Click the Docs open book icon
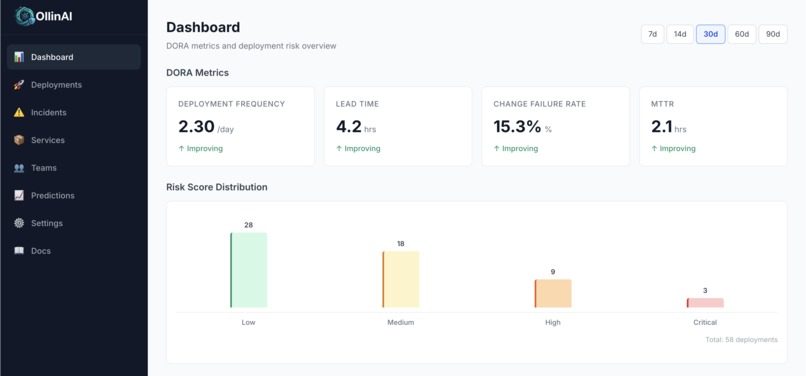The width and height of the screenshot is (806, 376). point(19,251)
